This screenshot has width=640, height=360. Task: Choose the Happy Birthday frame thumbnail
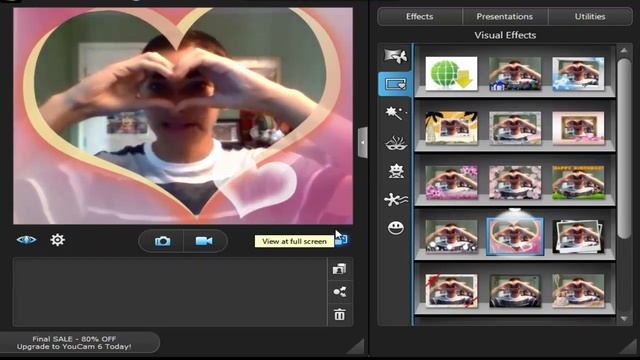[x=578, y=182]
